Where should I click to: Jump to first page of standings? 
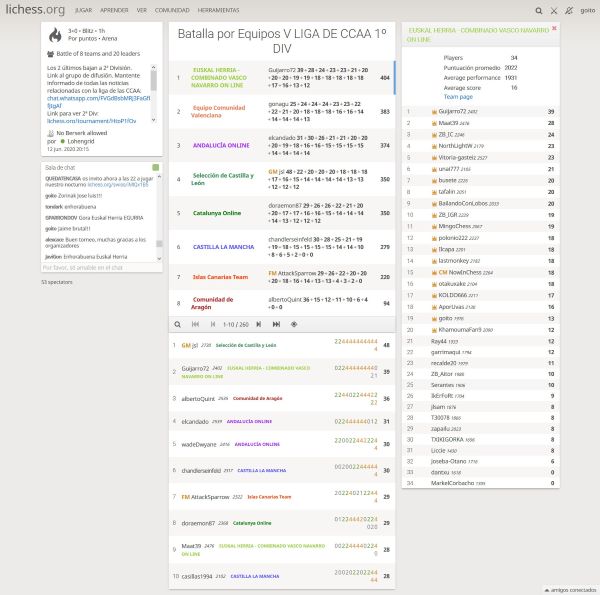(193, 324)
